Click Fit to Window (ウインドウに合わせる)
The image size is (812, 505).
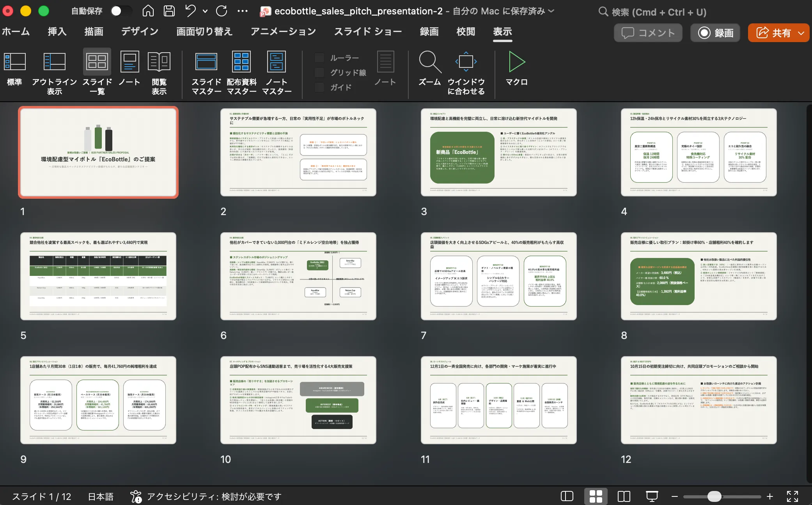coord(466,73)
